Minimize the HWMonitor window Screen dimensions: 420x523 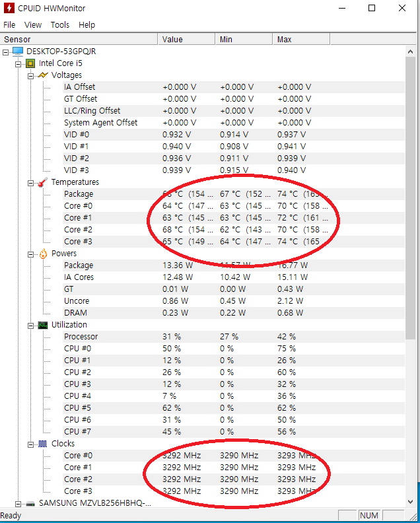click(342, 8)
